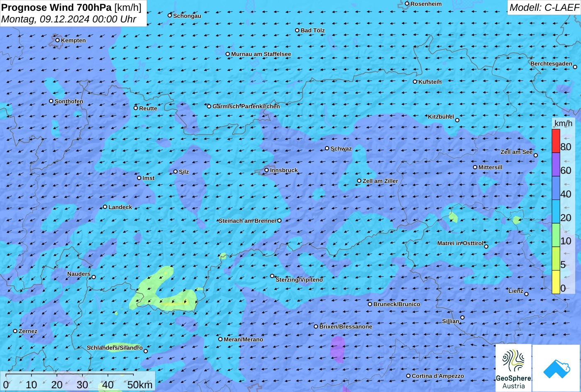Select the 'Schwaz' place name
581x392 pixels.
coord(341,149)
